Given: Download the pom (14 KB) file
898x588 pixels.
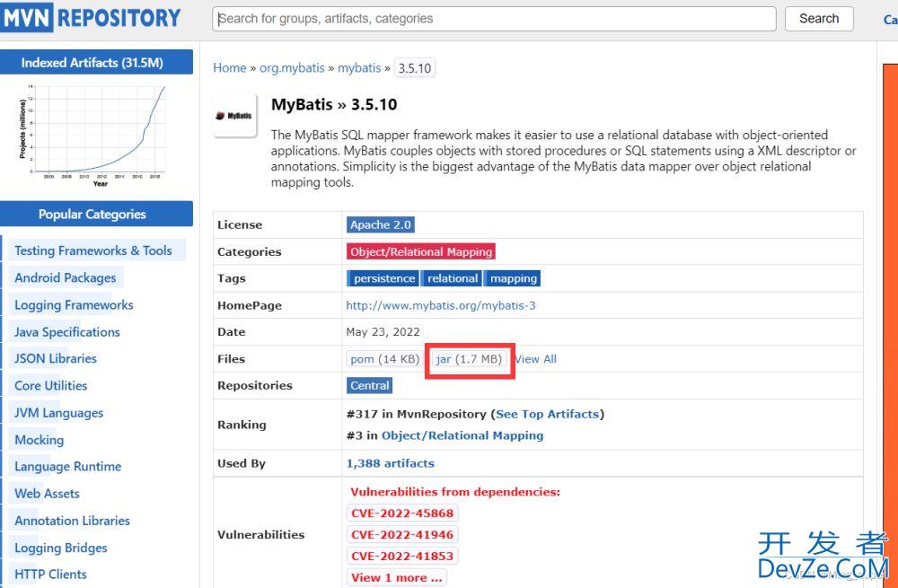Looking at the screenshot, I should click(385, 359).
